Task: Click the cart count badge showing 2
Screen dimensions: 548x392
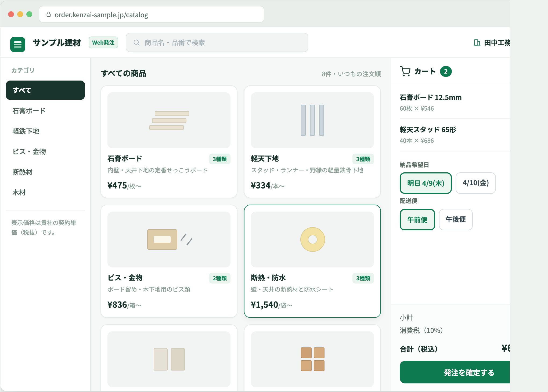Action: tap(446, 71)
